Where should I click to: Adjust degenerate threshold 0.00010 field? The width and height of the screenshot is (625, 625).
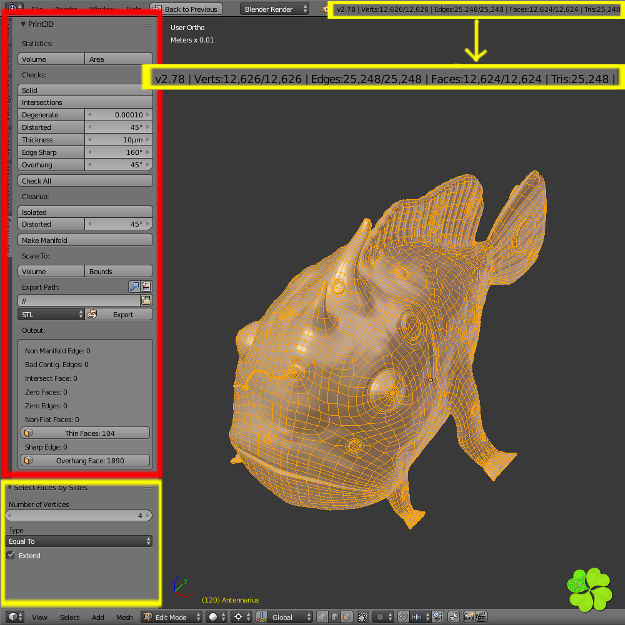118,115
